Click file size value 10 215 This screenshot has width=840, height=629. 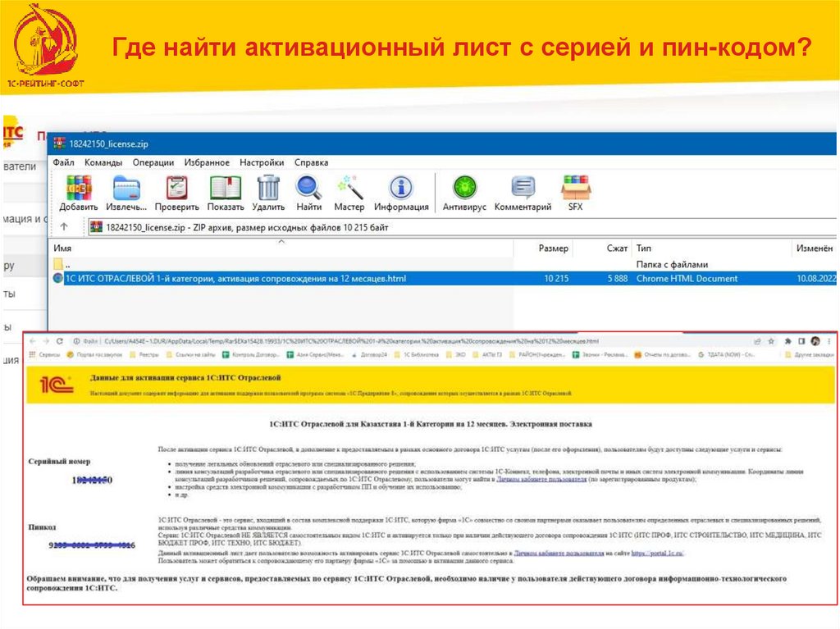556,279
